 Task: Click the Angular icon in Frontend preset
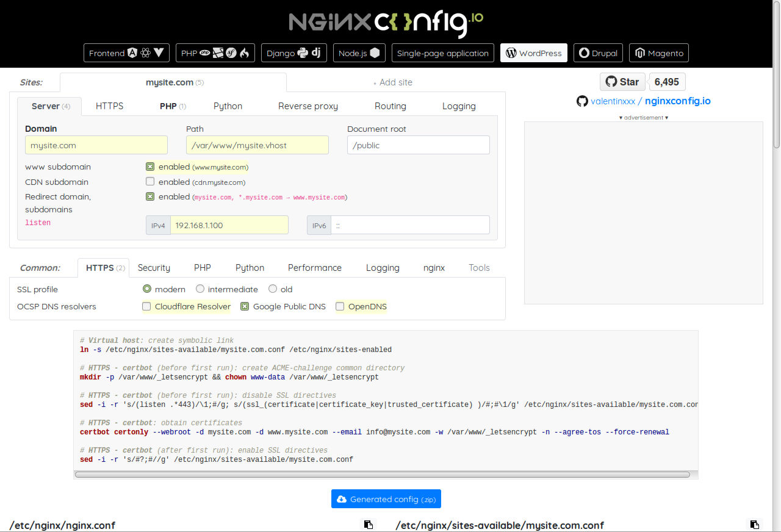tap(132, 53)
